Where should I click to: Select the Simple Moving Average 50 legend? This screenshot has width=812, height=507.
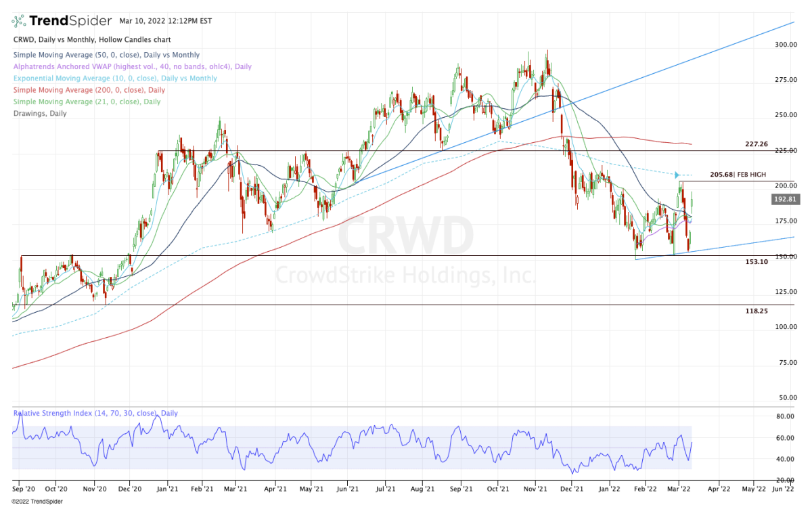(106, 55)
